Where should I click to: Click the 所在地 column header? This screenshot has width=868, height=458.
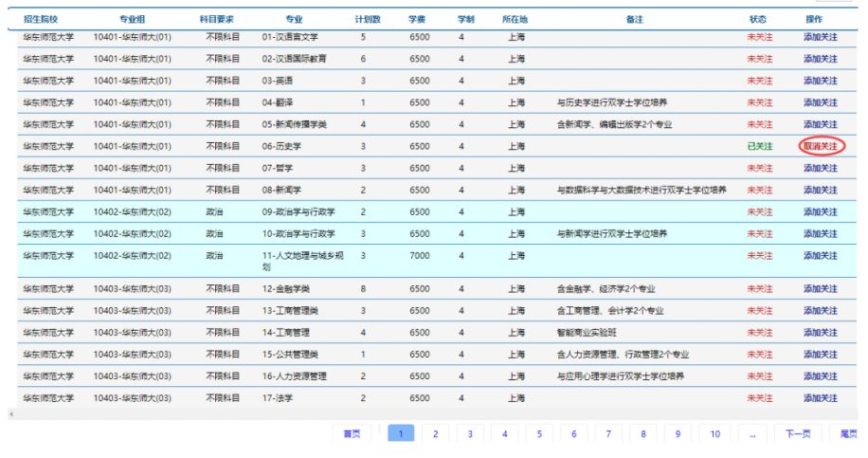coord(515,19)
